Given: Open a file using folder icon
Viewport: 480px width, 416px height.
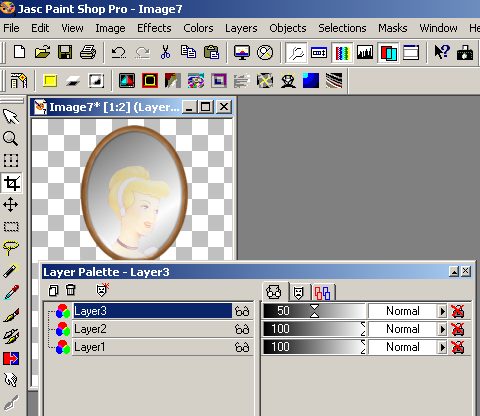Looking at the screenshot, I should click(42, 52).
